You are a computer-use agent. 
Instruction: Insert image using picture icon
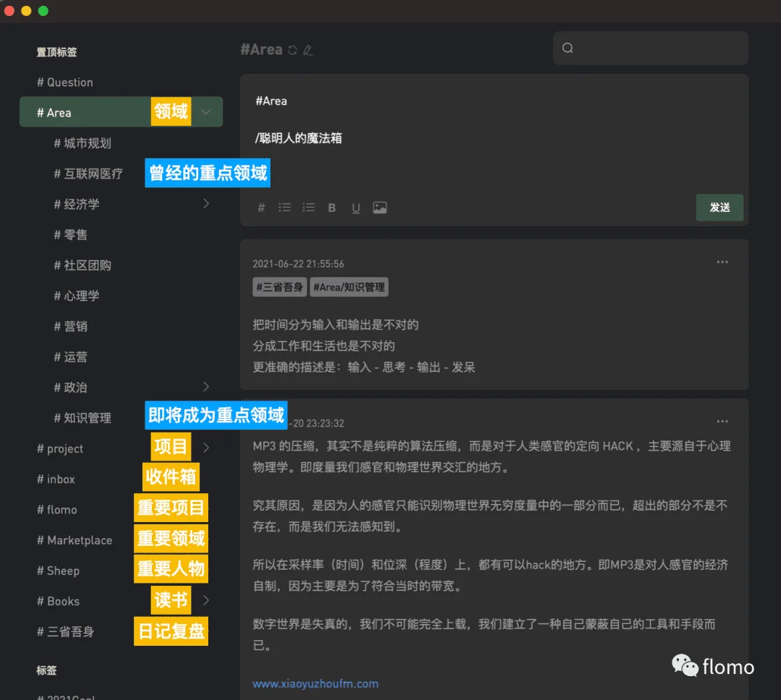(x=380, y=208)
